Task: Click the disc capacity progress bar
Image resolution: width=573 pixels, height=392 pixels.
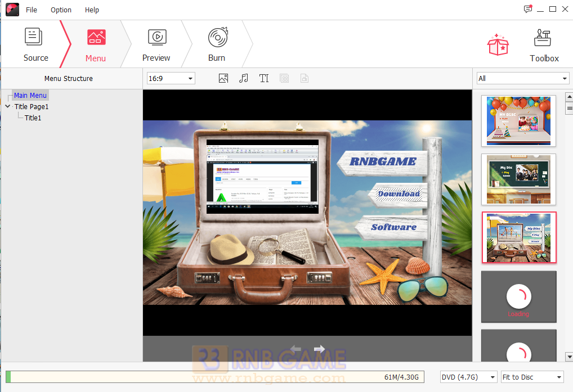Action: 215,377
